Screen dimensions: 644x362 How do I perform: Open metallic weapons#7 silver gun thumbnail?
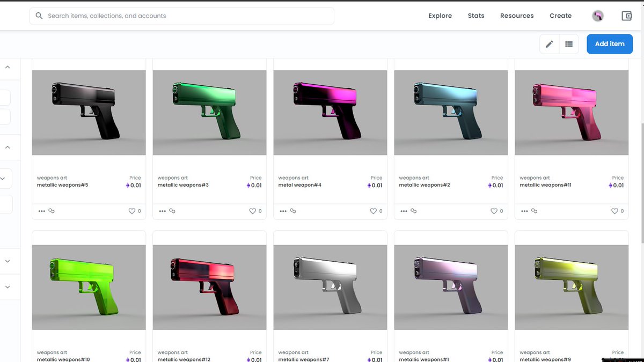331,287
